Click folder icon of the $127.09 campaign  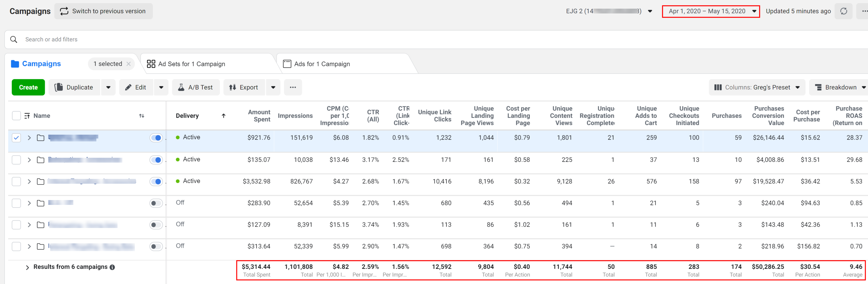tap(41, 225)
